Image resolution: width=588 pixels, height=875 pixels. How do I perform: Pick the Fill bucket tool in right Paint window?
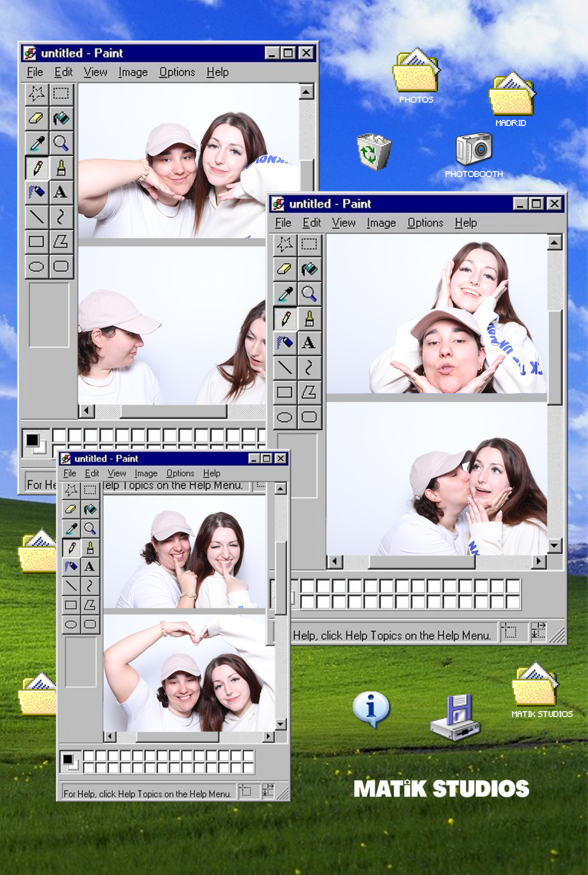(309, 269)
